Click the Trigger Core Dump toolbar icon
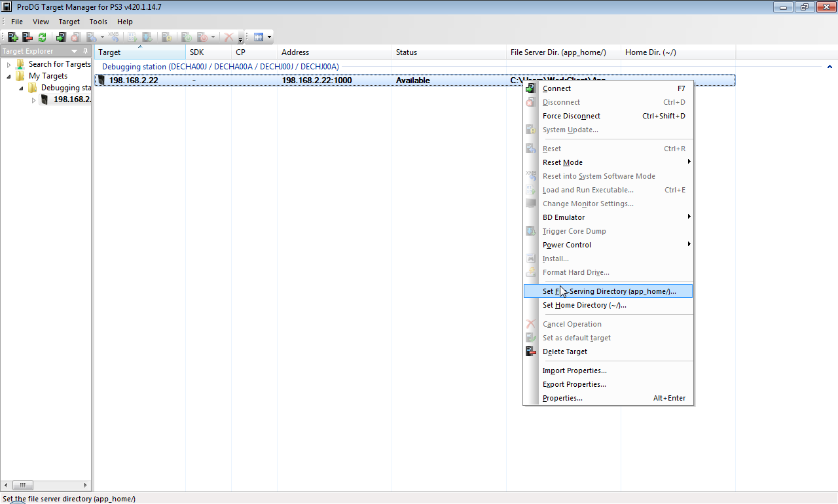This screenshot has width=838, height=504. (147, 37)
